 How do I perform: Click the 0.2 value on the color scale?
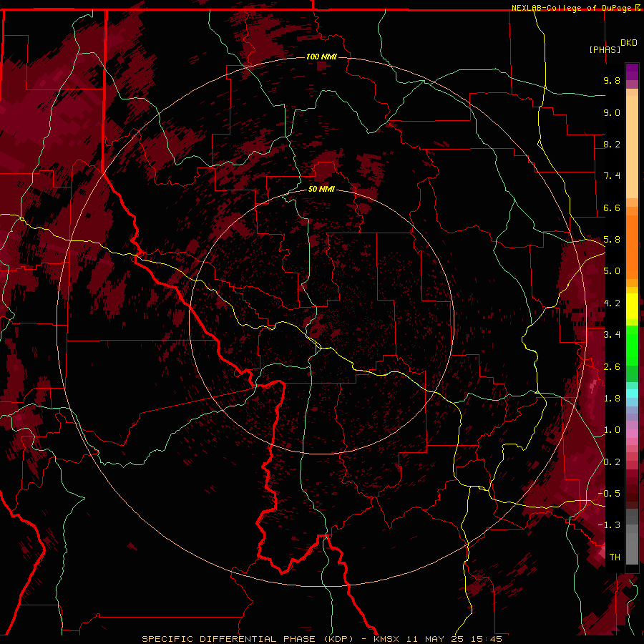[x=612, y=462]
